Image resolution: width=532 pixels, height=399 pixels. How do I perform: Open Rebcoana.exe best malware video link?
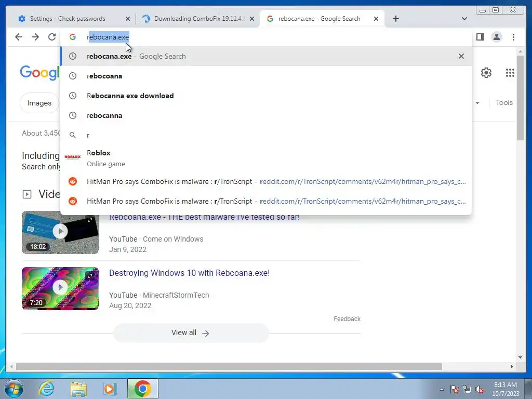tap(204, 217)
